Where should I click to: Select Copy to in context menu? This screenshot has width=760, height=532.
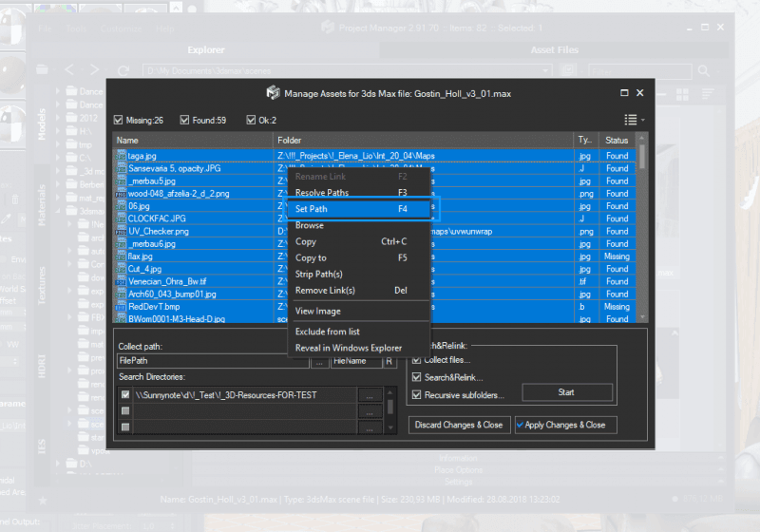coord(359,257)
